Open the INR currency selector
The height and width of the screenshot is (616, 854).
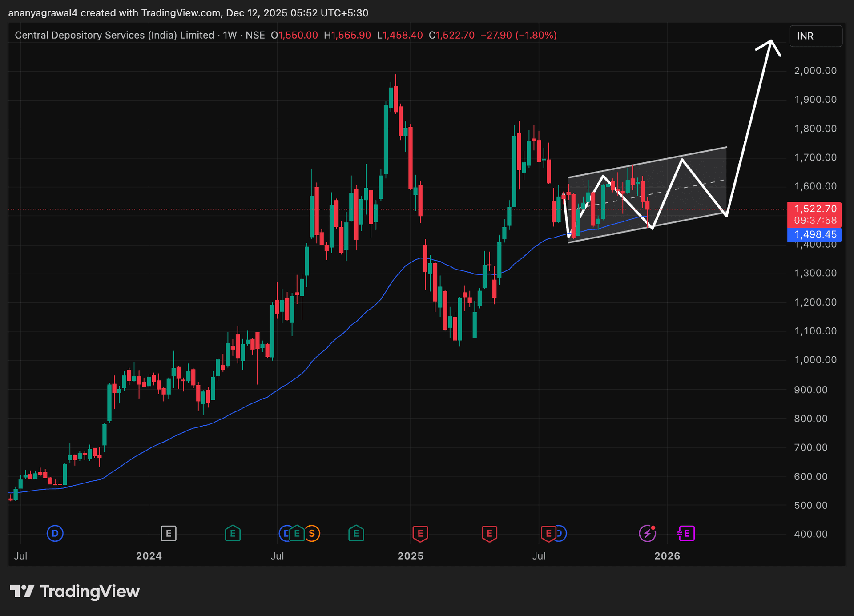(816, 36)
